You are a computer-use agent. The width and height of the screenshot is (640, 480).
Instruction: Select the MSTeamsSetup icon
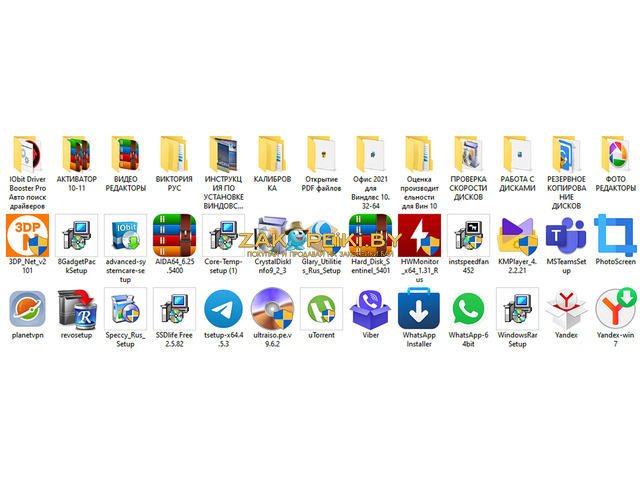pyautogui.click(x=566, y=235)
